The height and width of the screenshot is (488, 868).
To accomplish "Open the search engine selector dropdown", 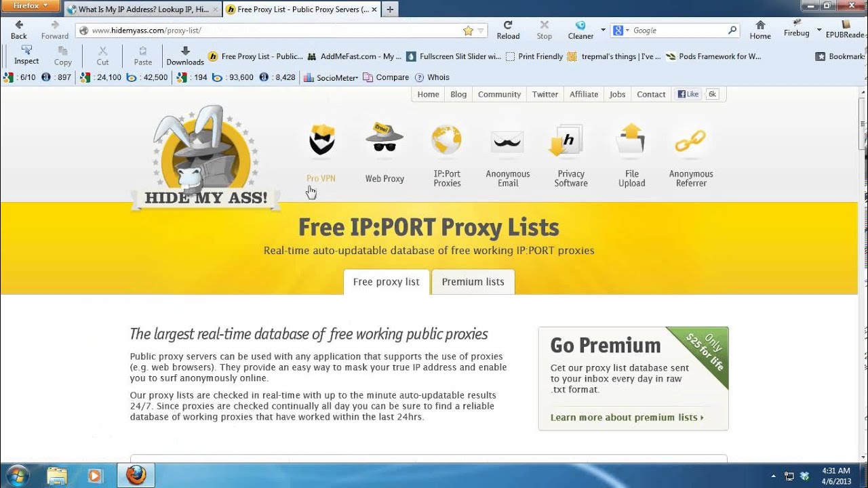I will (621, 30).
